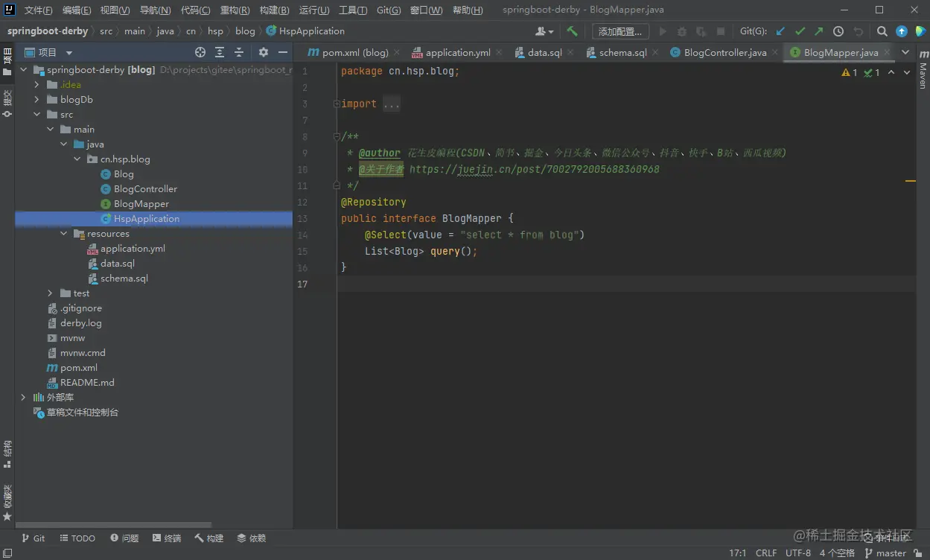Expand the .idea folder
The height and width of the screenshot is (560, 930).
coord(36,85)
